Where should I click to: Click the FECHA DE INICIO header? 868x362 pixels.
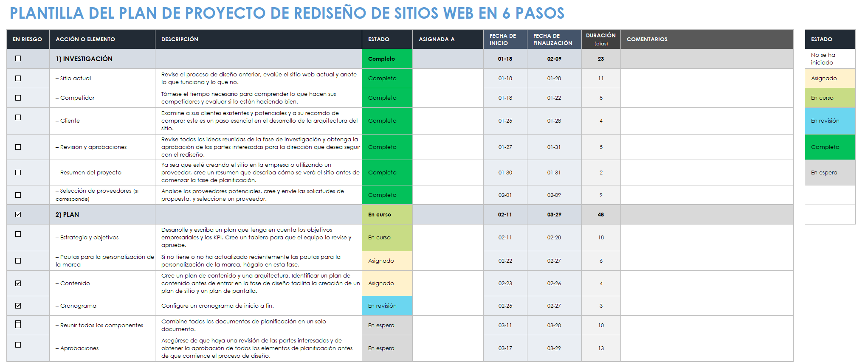pos(505,39)
